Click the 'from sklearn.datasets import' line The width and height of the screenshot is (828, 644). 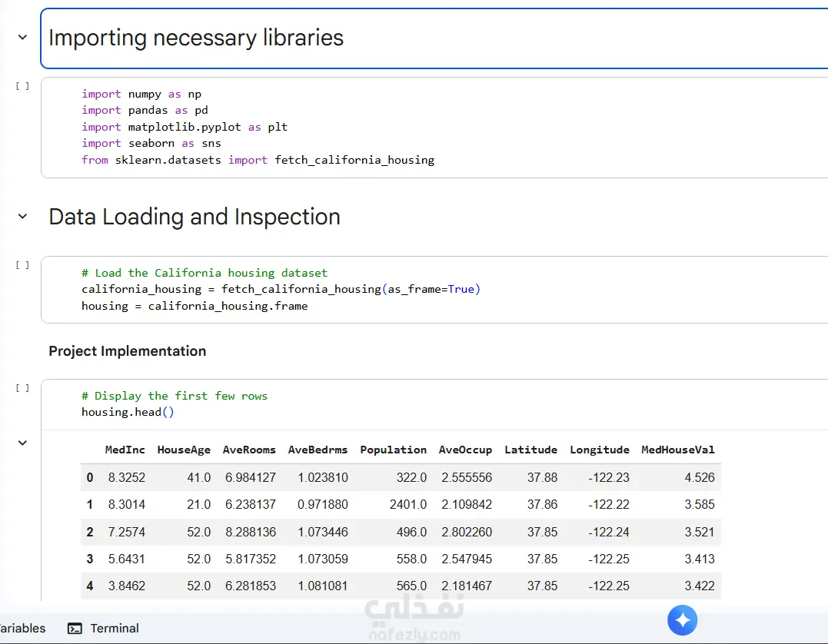[x=258, y=160]
